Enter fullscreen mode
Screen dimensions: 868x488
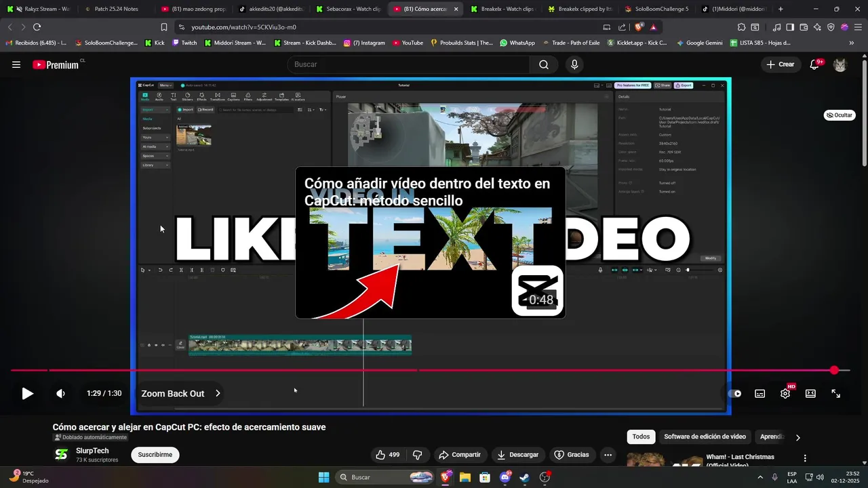tap(836, 393)
